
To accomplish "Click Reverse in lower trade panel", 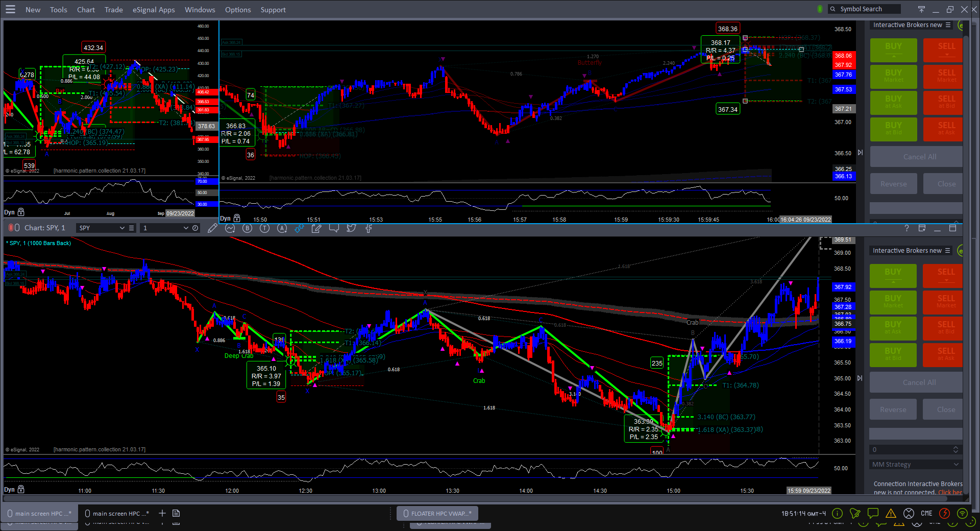I will [x=893, y=409].
